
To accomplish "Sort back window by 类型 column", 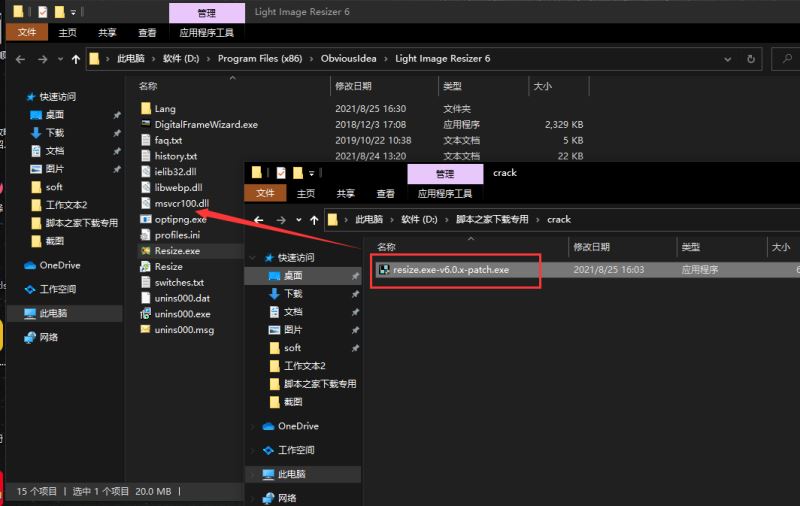I will point(452,86).
